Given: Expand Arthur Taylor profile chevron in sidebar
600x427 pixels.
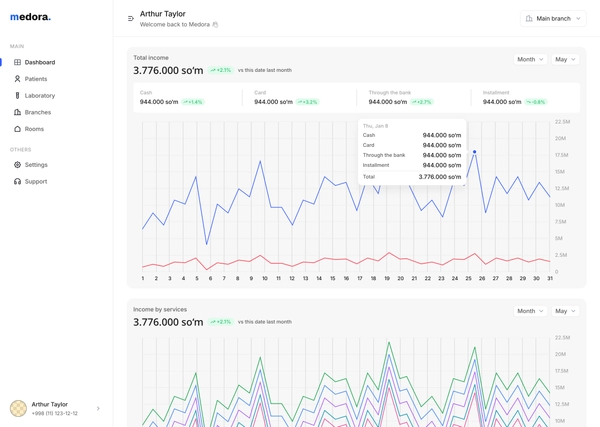Looking at the screenshot, I should click(x=98, y=408).
